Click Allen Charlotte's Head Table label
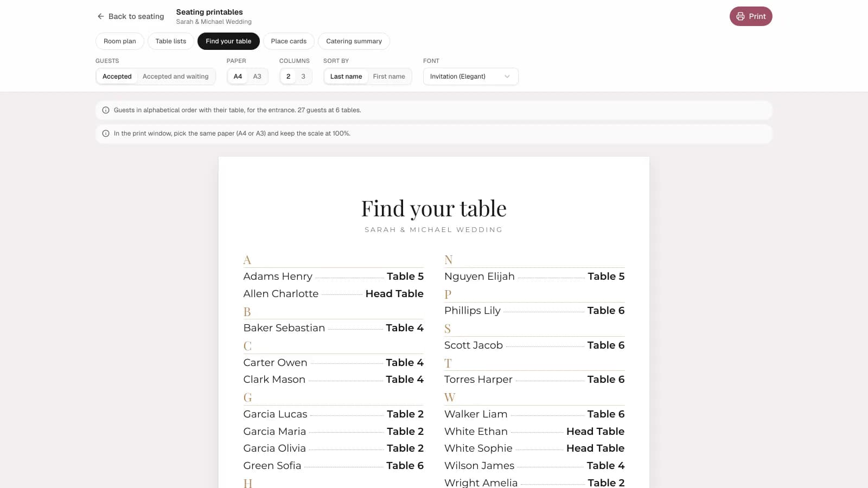 (394, 294)
